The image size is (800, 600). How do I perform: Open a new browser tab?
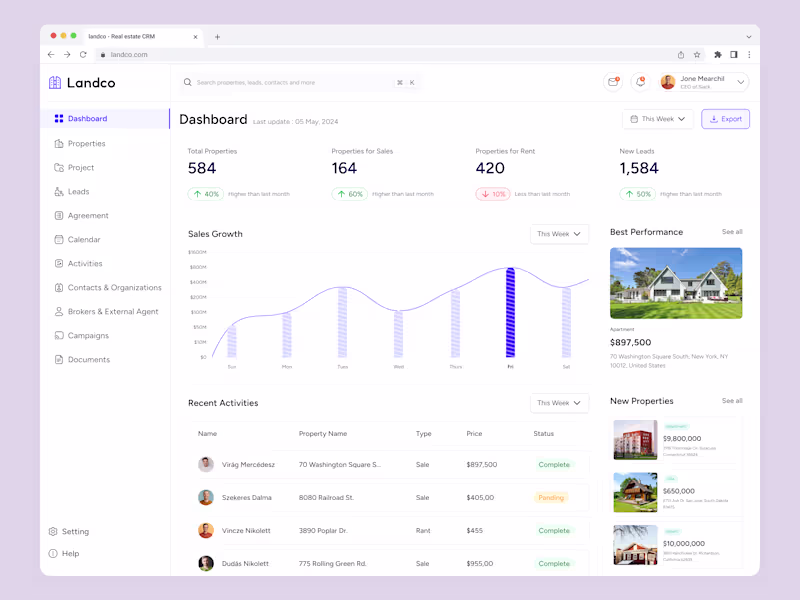click(x=217, y=37)
